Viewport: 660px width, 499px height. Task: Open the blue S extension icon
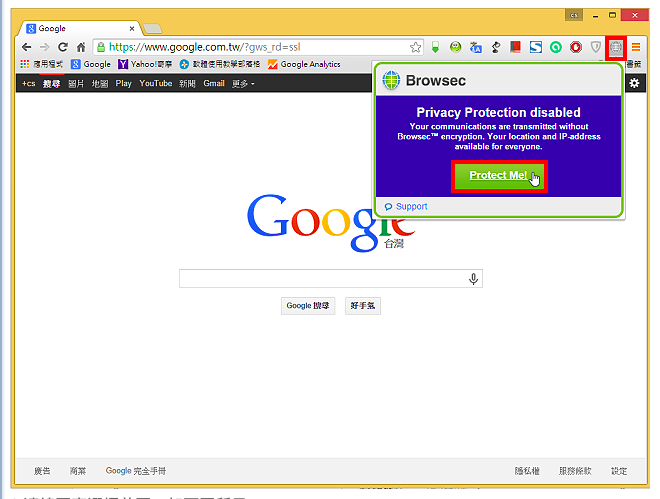click(536, 47)
